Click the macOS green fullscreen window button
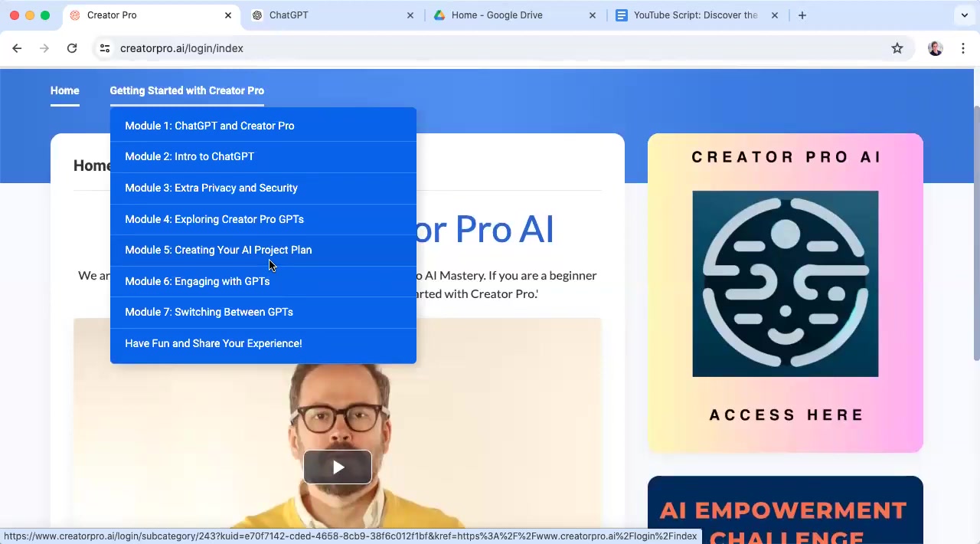This screenshot has width=980, height=544. 45,15
